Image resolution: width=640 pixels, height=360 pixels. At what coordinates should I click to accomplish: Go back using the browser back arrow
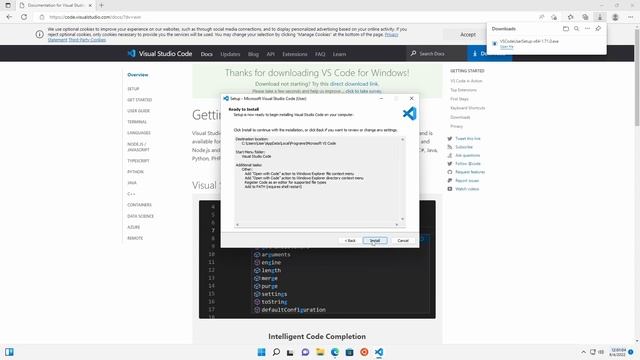pyautogui.click(x=9, y=17)
